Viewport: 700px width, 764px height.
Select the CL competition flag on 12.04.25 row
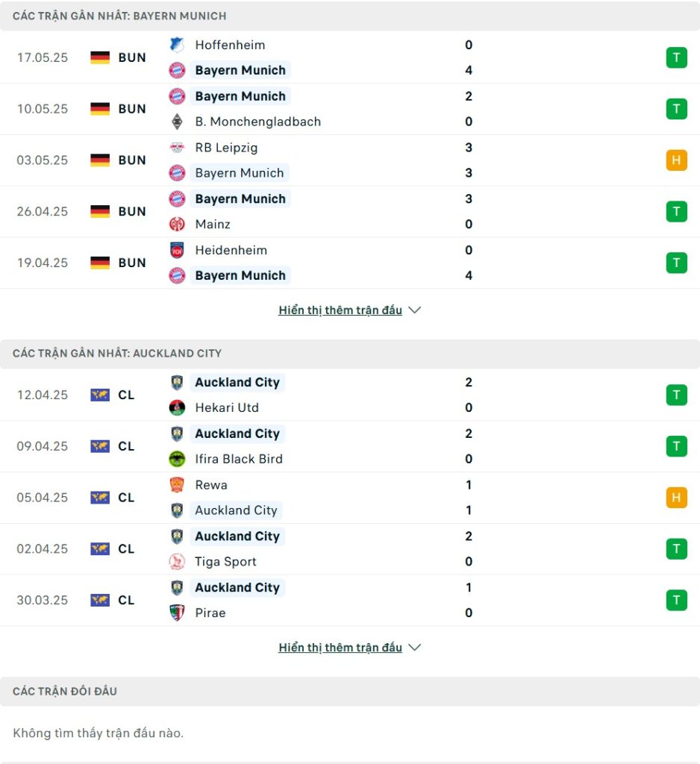[100, 395]
